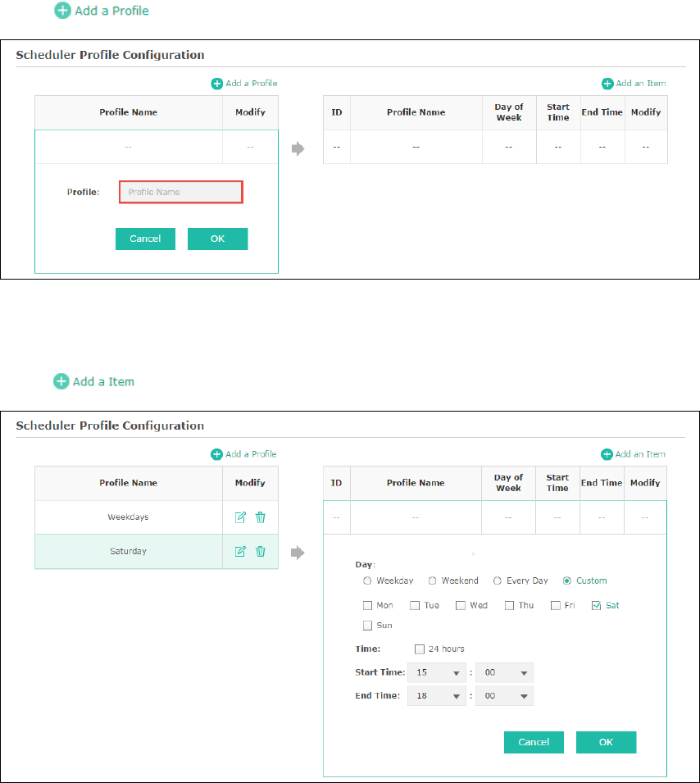Select the Weekend radio button
This screenshot has height=783, width=700.
point(433,580)
